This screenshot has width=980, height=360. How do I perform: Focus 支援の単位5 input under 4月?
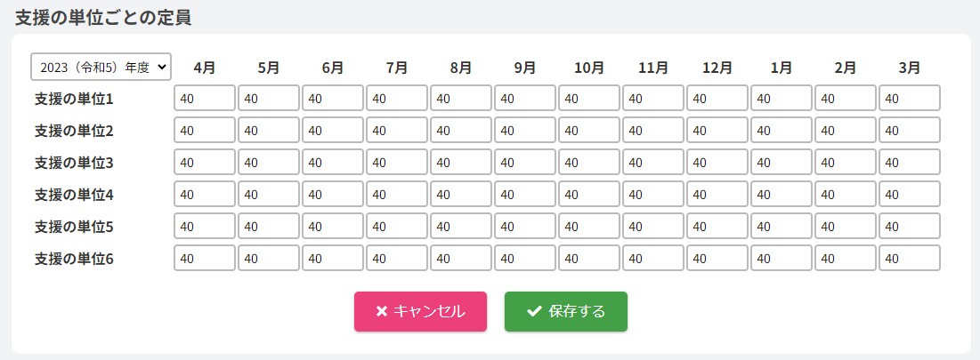205,227
